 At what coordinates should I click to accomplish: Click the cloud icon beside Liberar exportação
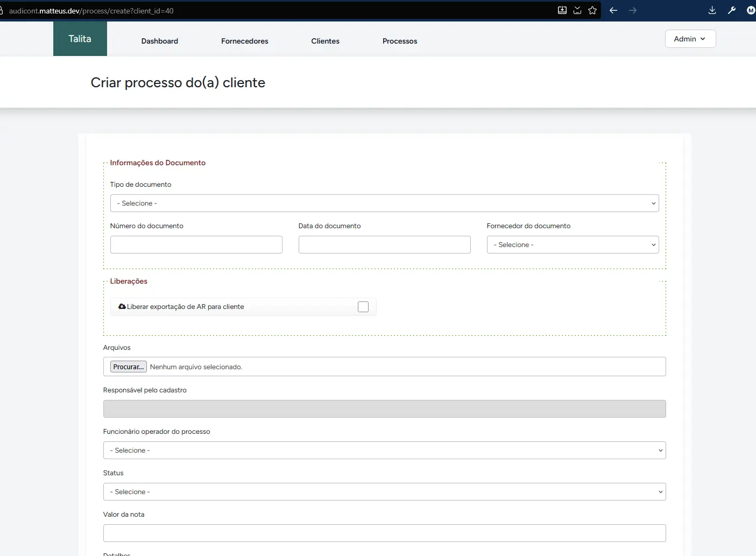(122, 306)
